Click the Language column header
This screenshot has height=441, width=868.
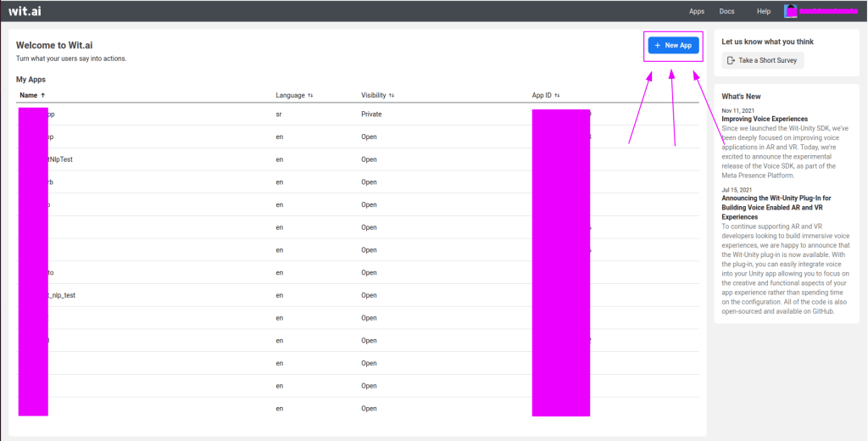point(291,95)
